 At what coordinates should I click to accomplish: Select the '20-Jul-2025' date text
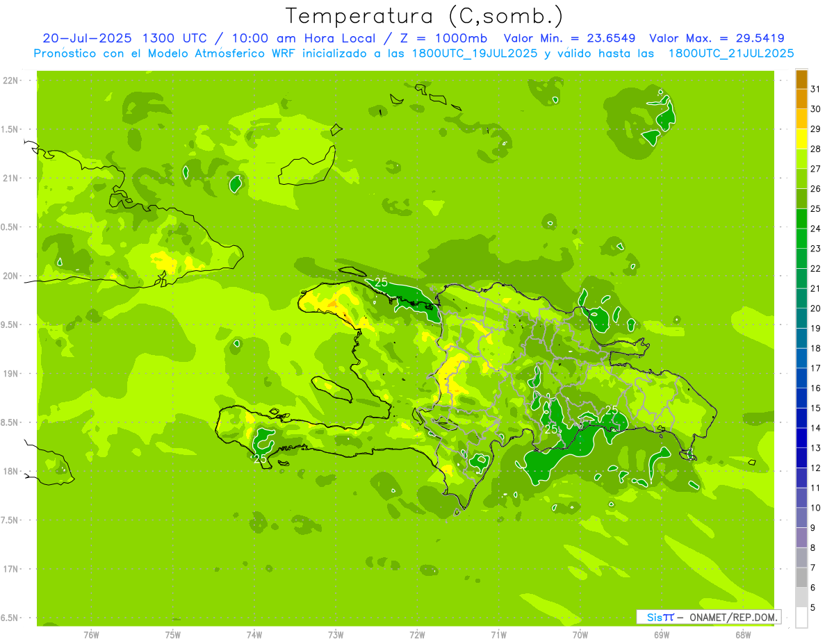[x=88, y=38]
